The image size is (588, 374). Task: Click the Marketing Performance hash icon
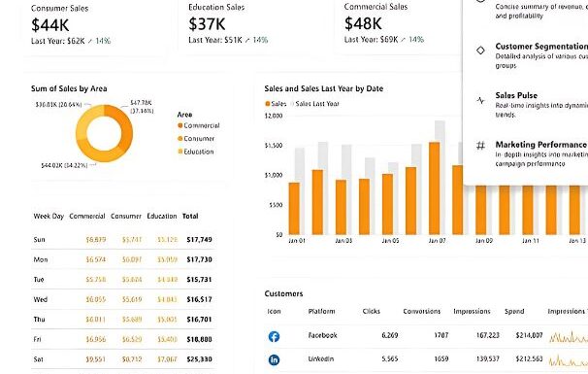coord(480,146)
